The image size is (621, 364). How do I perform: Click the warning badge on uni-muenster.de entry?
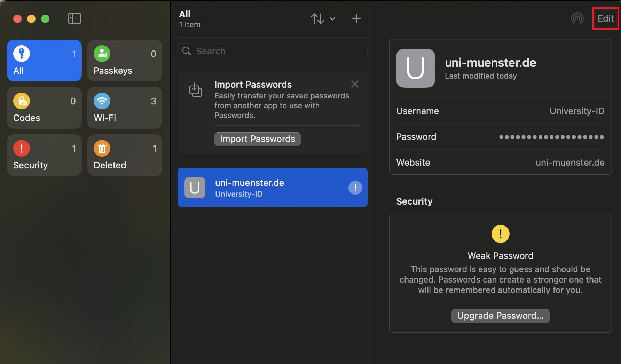point(355,188)
